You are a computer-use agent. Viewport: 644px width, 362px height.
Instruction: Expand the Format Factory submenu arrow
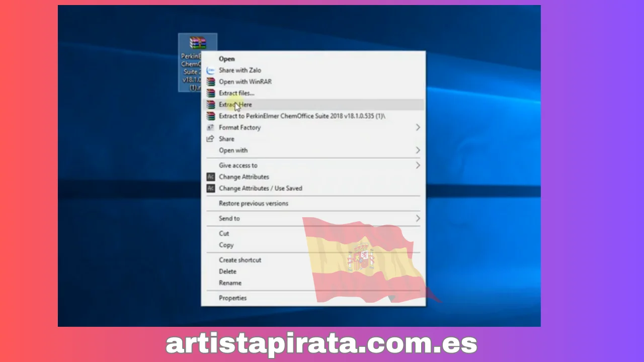tap(418, 128)
